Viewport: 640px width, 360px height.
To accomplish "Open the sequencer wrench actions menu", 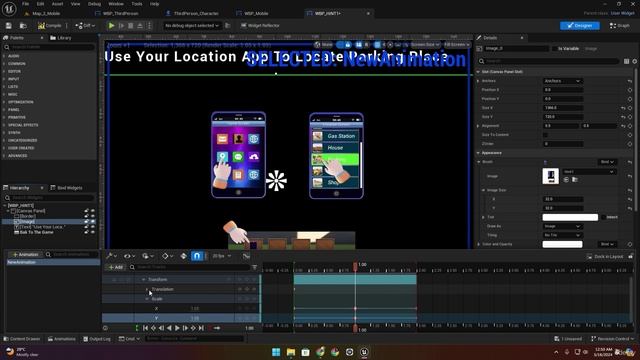I will tap(111, 256).
